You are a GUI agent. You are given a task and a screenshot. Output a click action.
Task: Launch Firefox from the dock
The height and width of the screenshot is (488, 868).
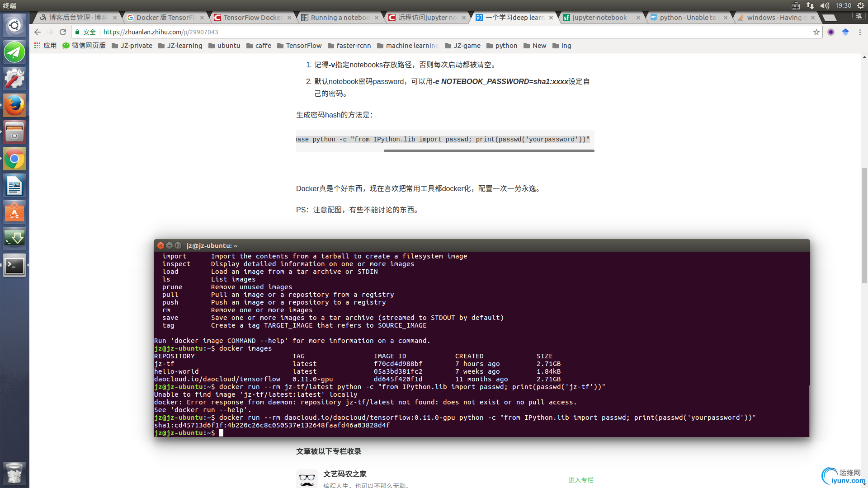[14, 105]
